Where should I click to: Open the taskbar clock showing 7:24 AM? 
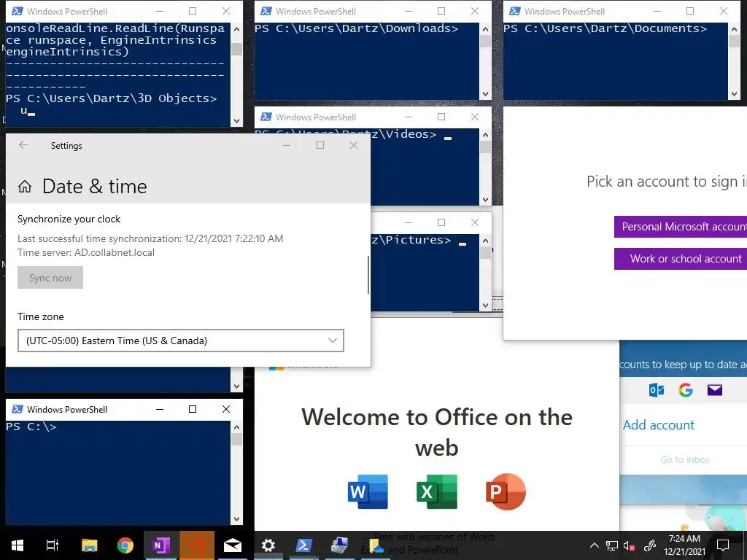684,545
